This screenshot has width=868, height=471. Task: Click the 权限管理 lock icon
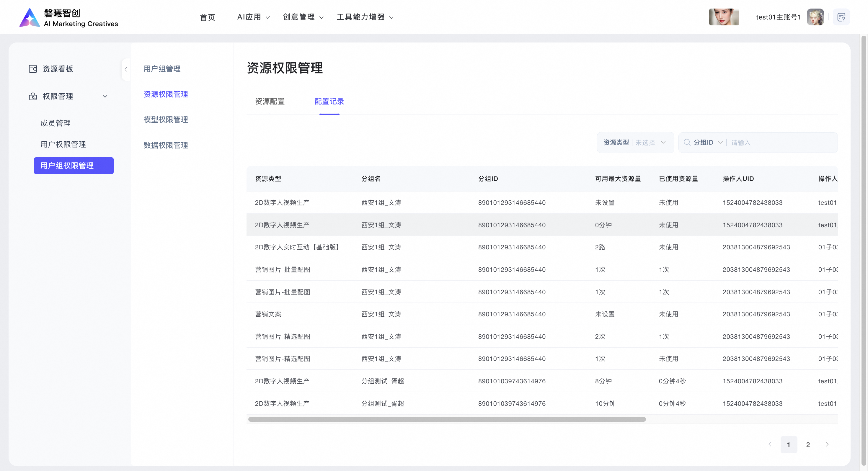33,97
